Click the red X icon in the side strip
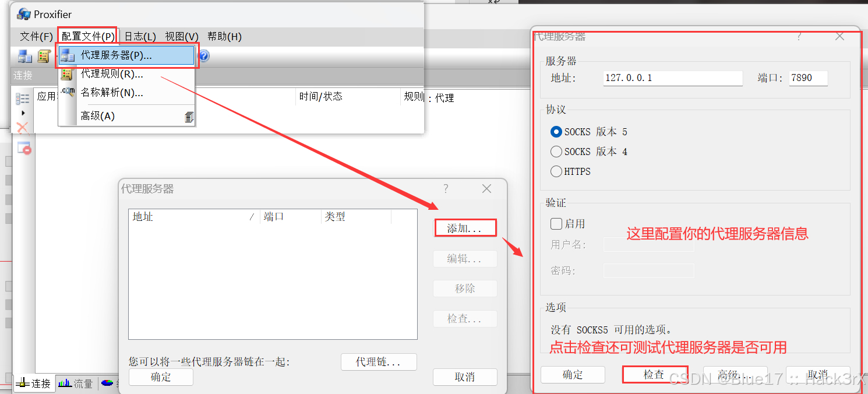 23,128
